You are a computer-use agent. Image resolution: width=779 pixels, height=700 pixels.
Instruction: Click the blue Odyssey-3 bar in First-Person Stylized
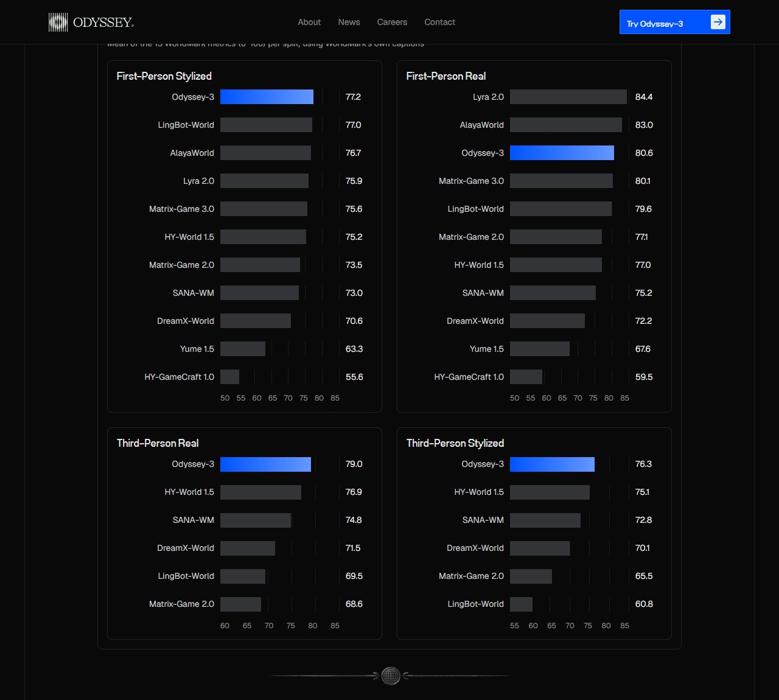[x=267, y=97]
